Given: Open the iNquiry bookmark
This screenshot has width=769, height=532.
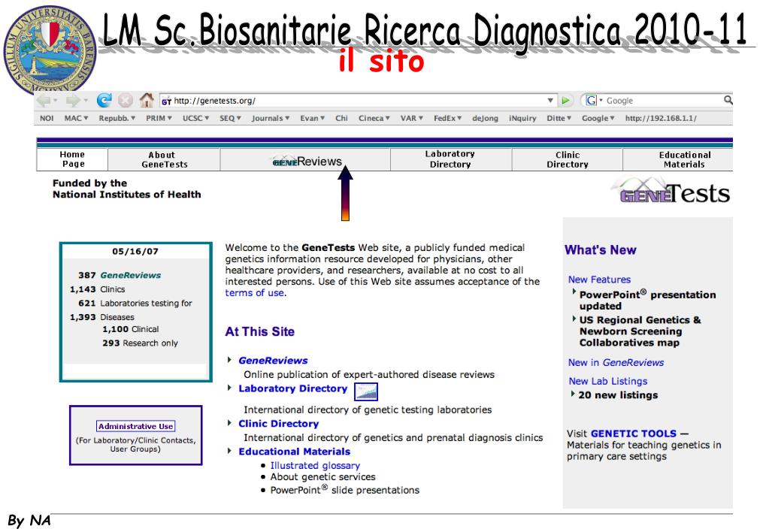Looking at the screenshot, I should click(522, 118).
